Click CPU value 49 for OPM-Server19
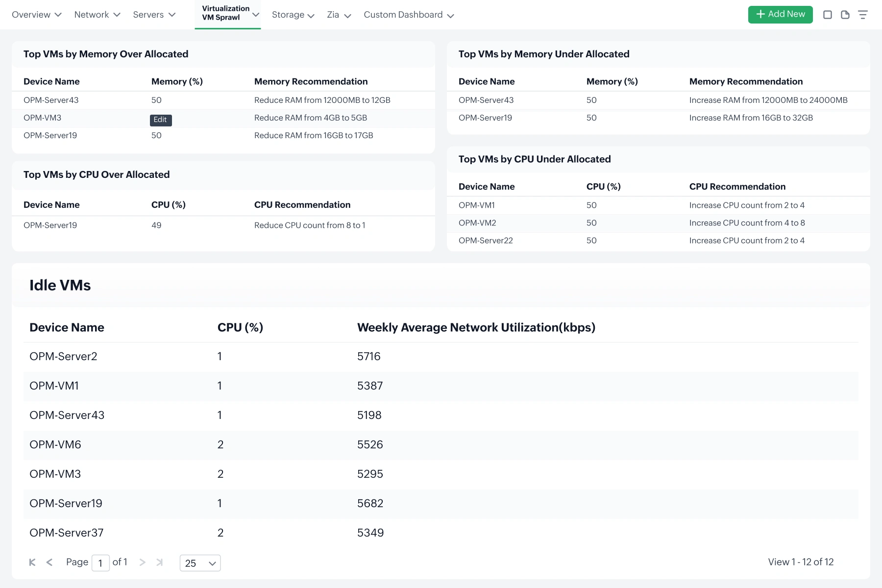Viewport: 882px width, 588px height. tap(156, 225)
